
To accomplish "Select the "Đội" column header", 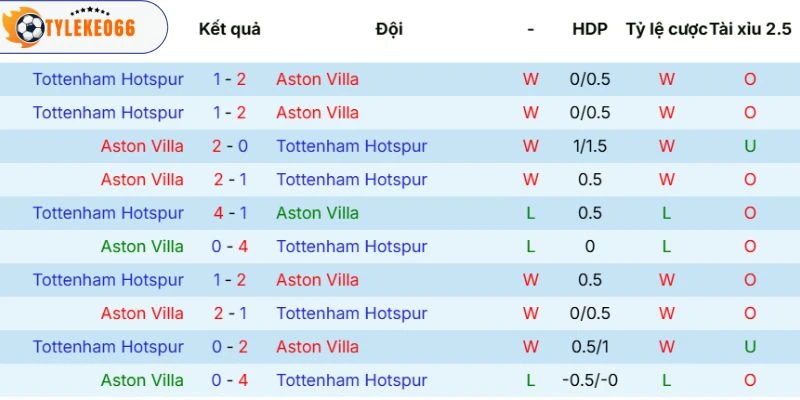I will click(x=390, y=29).
